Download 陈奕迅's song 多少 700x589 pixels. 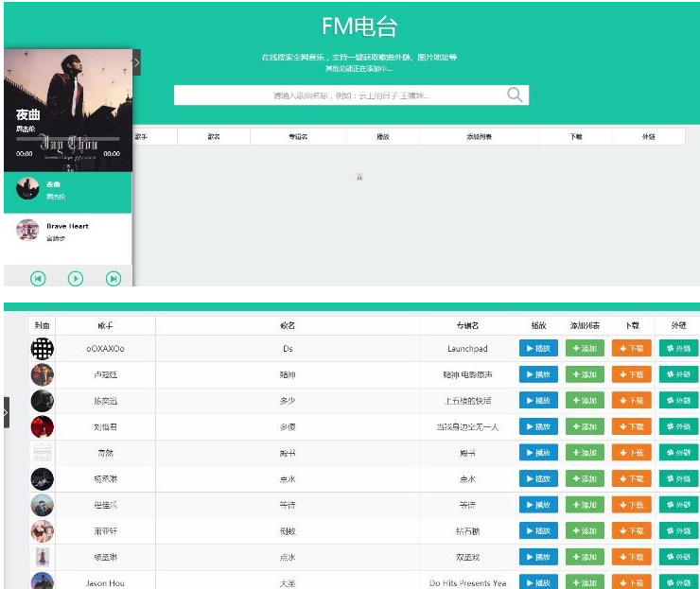[x=631, y=401]
